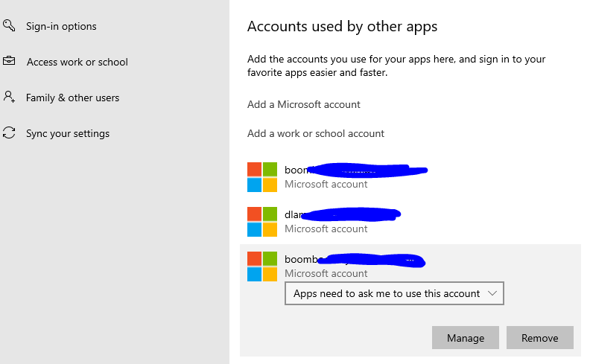Click Manage for the selected account

click(x=466, y=338)
